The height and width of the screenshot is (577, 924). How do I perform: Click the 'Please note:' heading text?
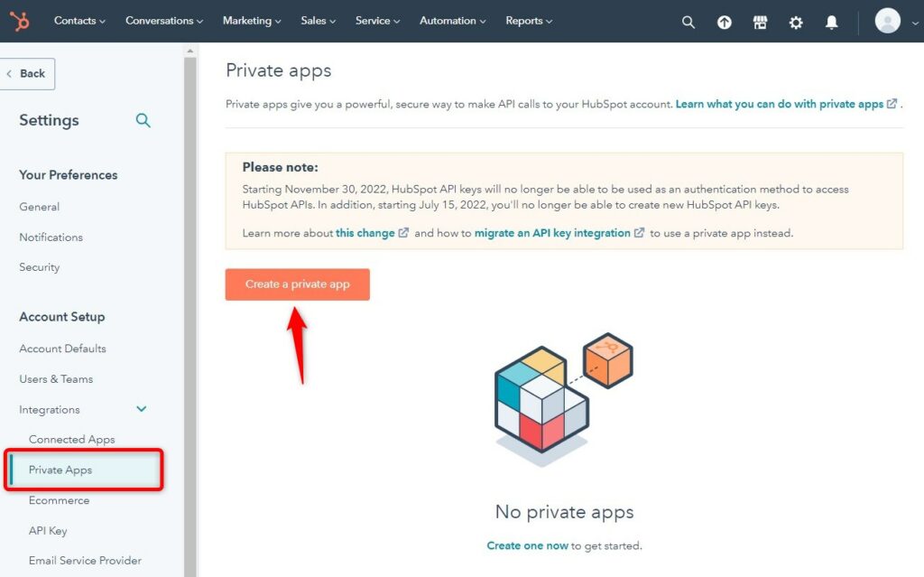(x=280, y=167)
